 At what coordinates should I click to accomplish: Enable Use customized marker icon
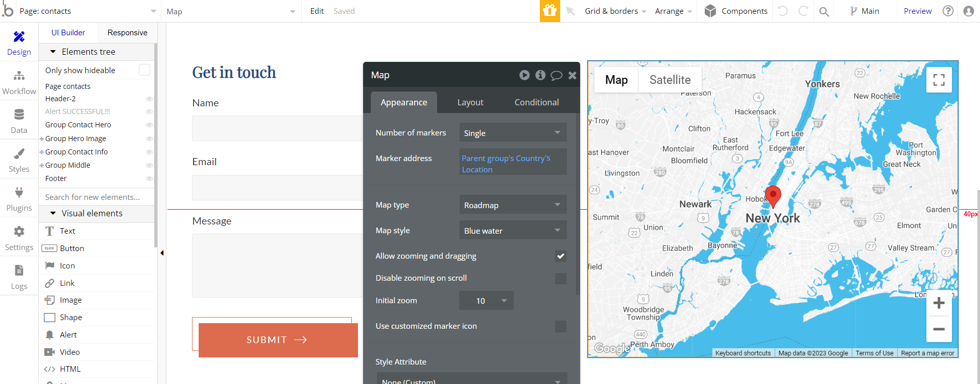coord(560,326)
